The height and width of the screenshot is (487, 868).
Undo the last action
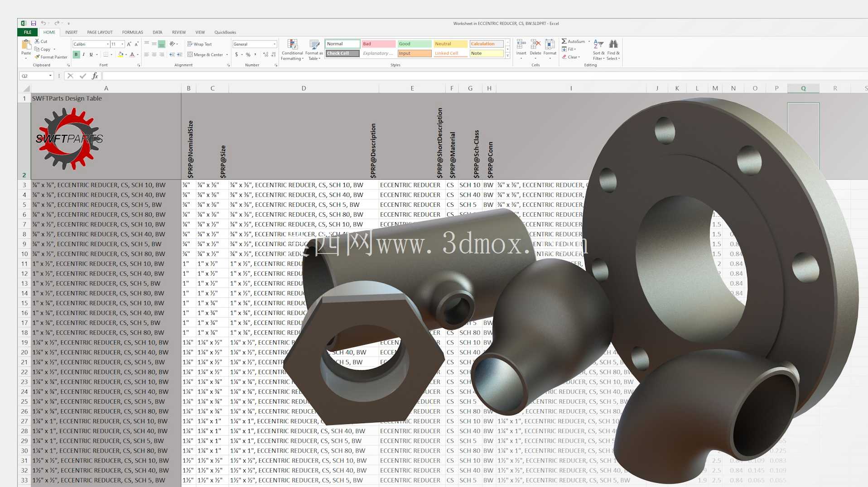pos(43,23)
